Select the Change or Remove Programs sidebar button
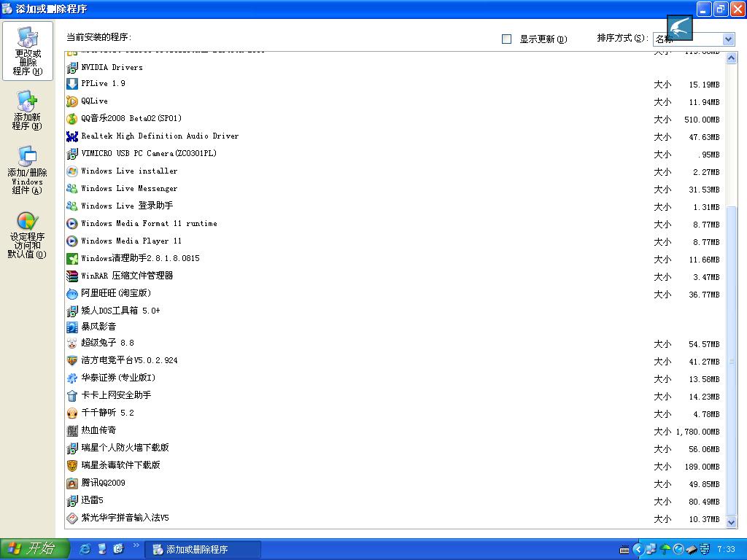Image resolution: width=747 pixels, height=560 pixels. [28, 51]
